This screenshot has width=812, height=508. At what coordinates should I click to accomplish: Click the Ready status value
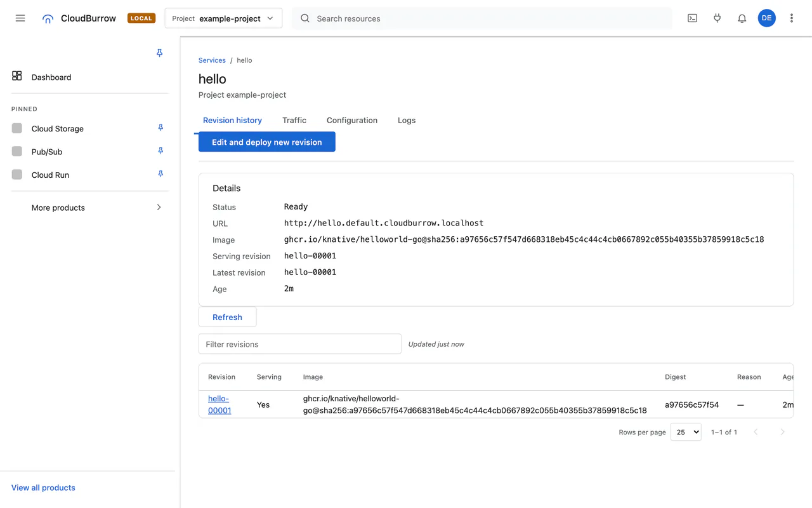296,206
